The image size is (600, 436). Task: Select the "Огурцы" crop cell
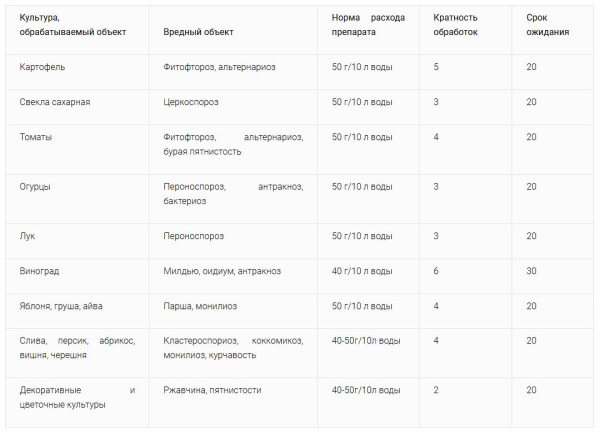[x=36, y=186]
